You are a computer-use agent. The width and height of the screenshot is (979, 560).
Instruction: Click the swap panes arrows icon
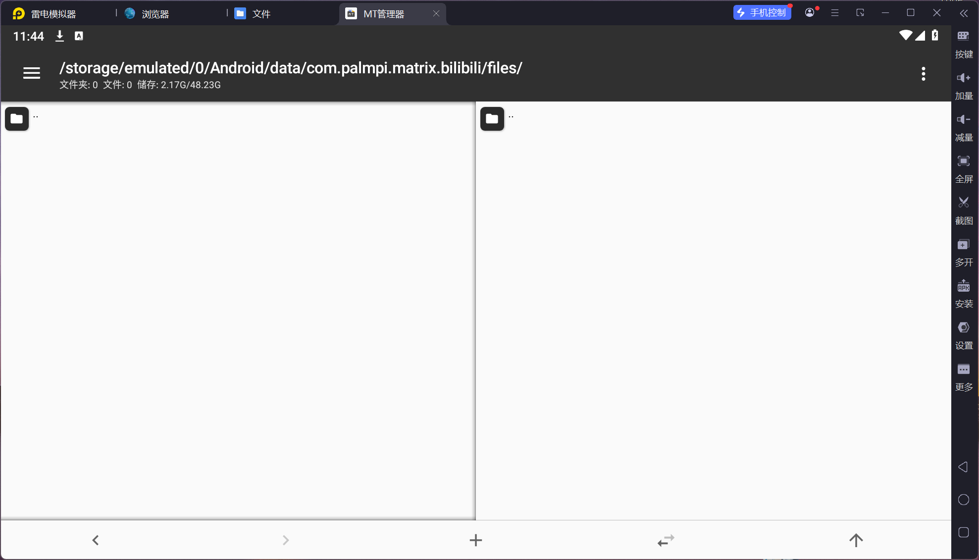[666, 540]
